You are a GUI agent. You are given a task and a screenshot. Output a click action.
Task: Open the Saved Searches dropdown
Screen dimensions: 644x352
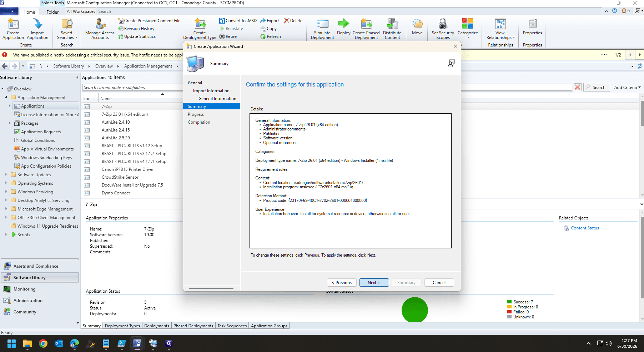tap(67, 29)
